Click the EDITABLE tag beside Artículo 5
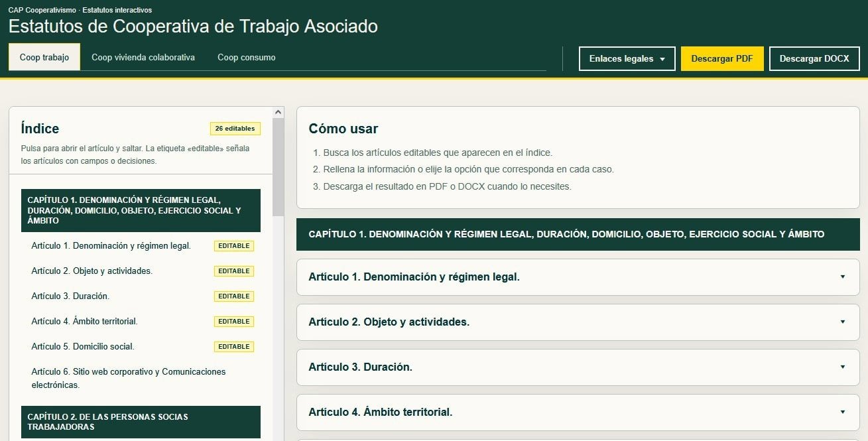Screen dimensions: 868x441 coord(233,347)
